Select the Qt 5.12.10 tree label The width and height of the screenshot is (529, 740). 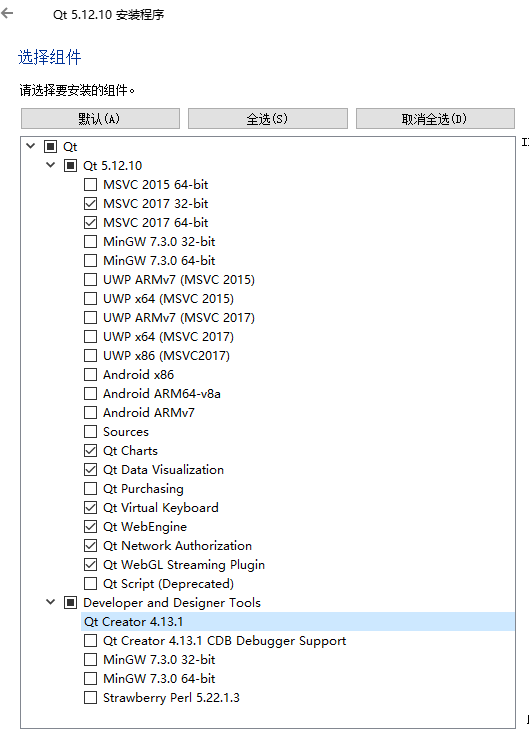tap(112, 166)
